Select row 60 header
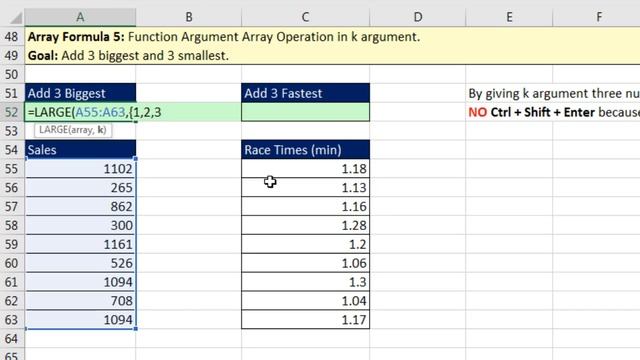The image size is (640, 360). [12, 263]
